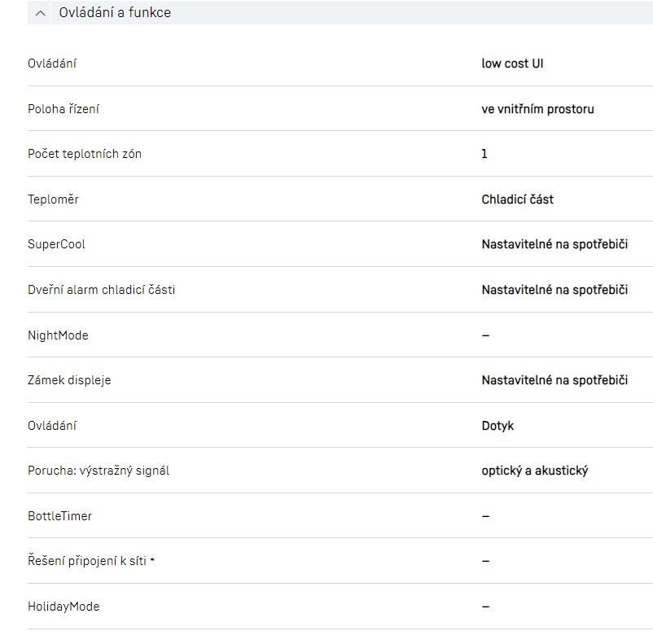
Task: Click the 'HolidayMode' feature label
Action: coord(64,607)
